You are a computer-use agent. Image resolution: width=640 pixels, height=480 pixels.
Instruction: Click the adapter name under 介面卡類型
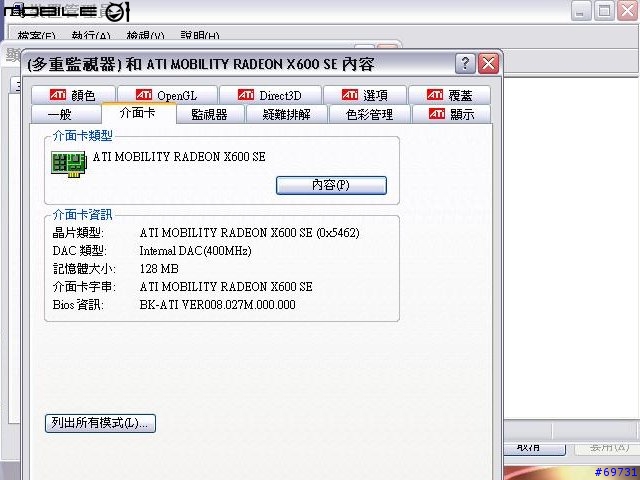(x=179, y=157)
